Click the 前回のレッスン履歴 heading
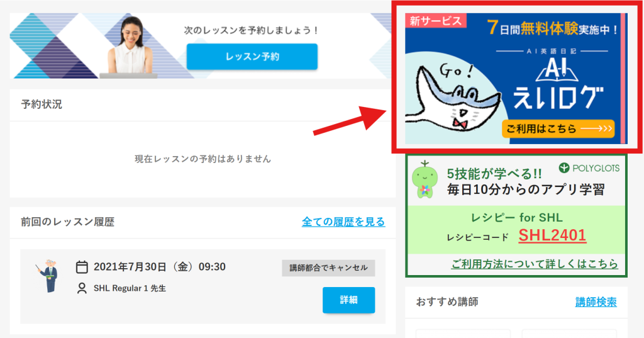 [x=68, y=222]
